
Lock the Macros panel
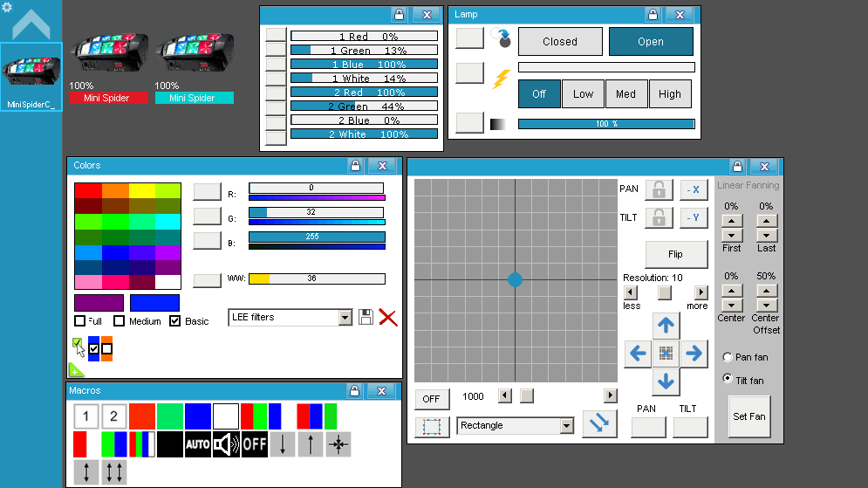355,391
